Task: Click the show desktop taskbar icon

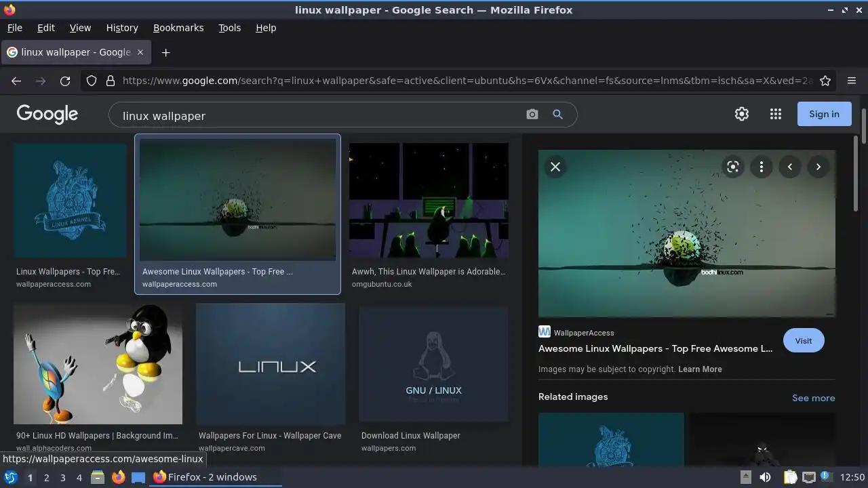Action: (138, 477)
